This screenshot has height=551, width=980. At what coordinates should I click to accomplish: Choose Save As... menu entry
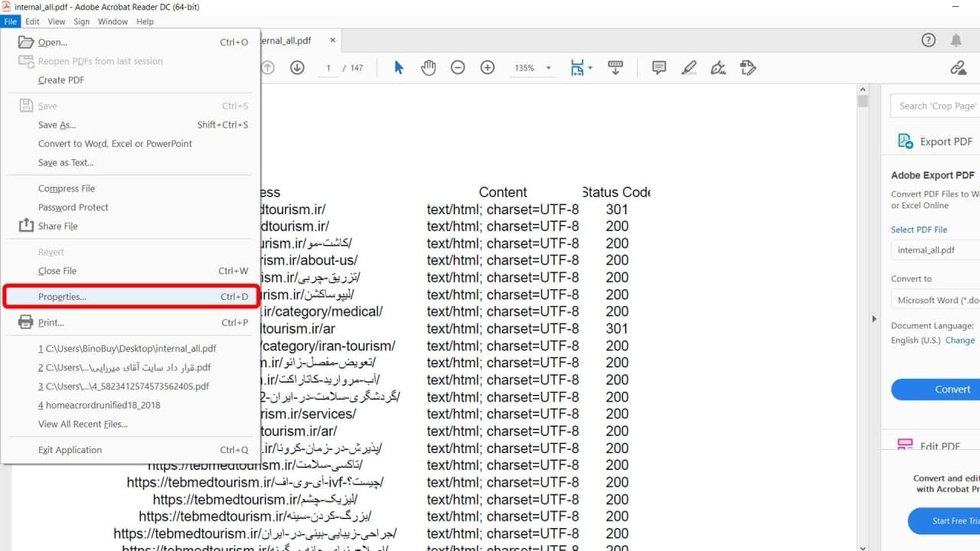(131, 125)
